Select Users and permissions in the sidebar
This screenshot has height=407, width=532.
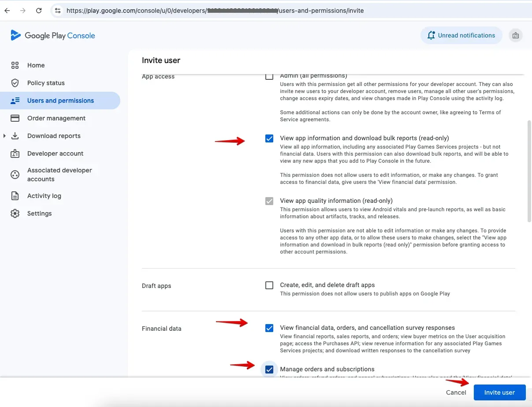[x=60, y=101]
